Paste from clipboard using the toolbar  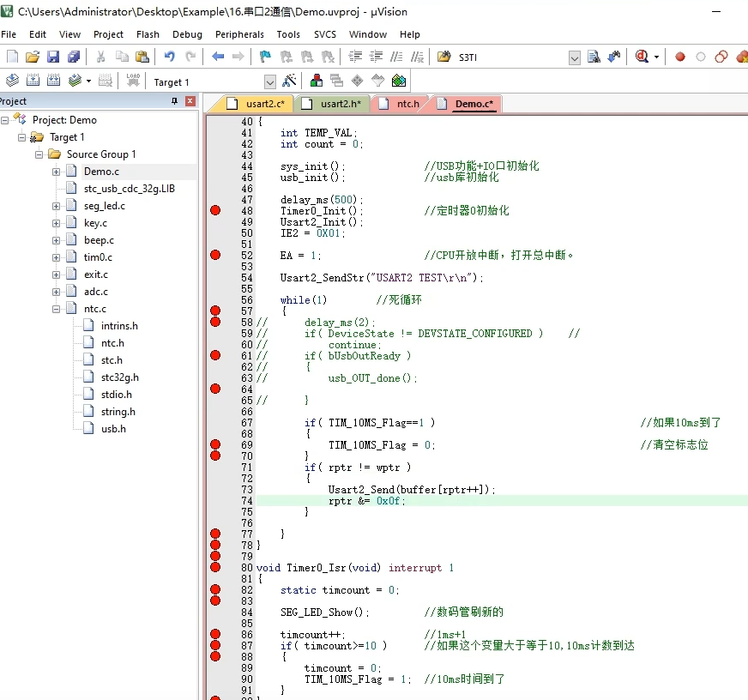[x=142, y=57]
